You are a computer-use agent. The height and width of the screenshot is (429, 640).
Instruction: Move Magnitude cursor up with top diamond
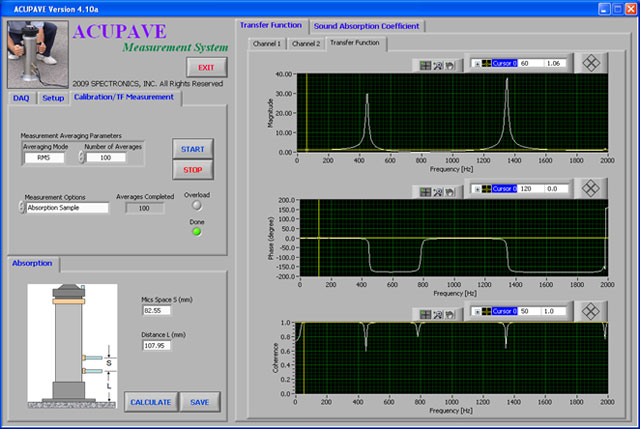click(591, 58)
